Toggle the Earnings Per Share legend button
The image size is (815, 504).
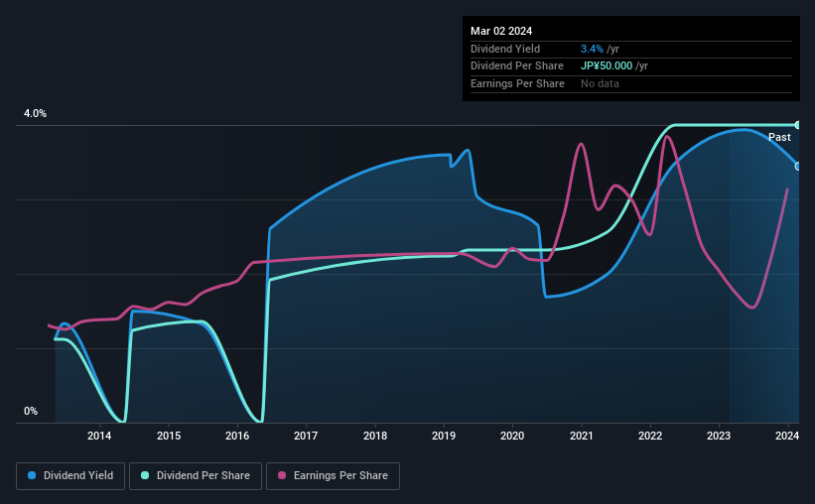pos(333,476)
